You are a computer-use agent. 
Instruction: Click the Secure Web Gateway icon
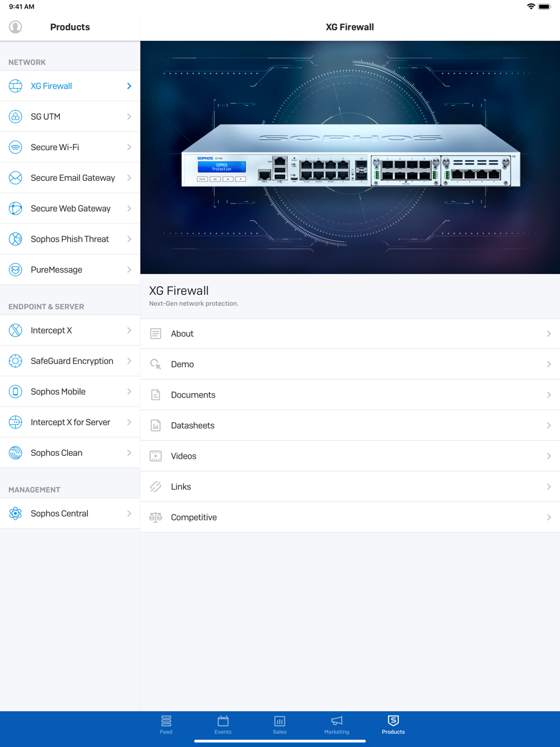pos(16,208)
